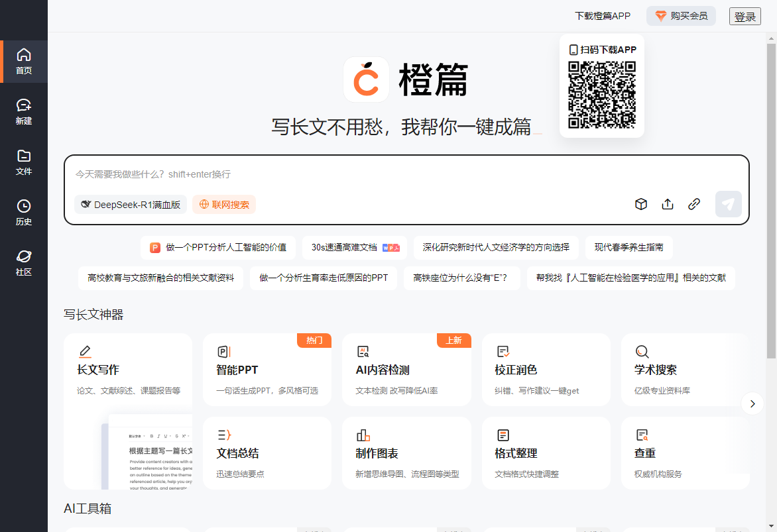Click the 写长文神器 section heading

point(93,315)
